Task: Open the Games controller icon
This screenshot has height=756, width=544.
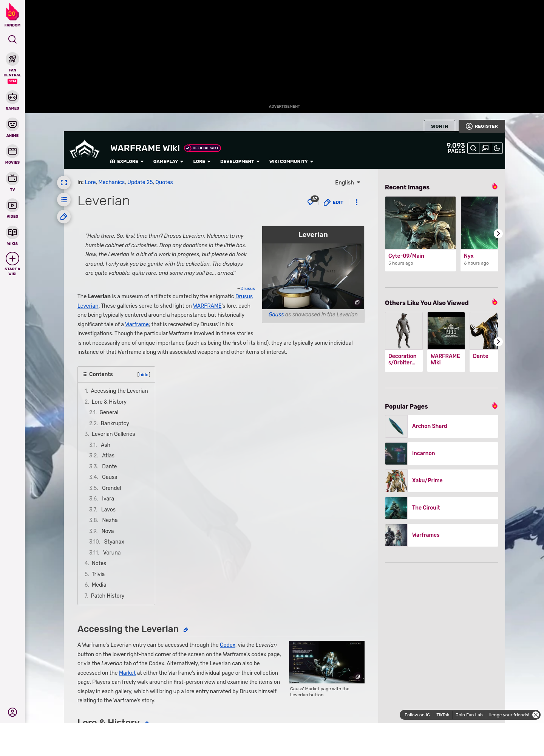Action: (x=12, y=97)
